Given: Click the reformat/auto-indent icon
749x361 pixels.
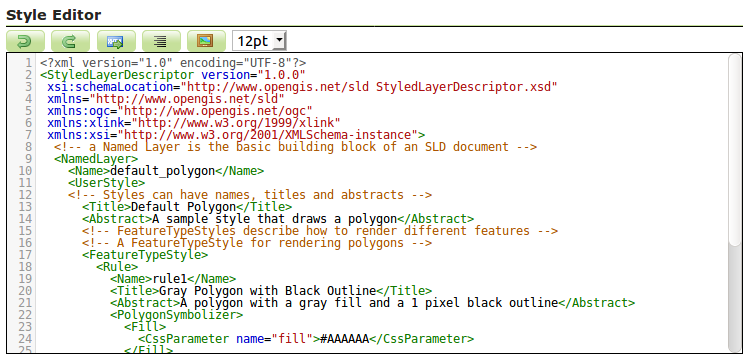Looking at the screenshot, I should click(161, 41).
